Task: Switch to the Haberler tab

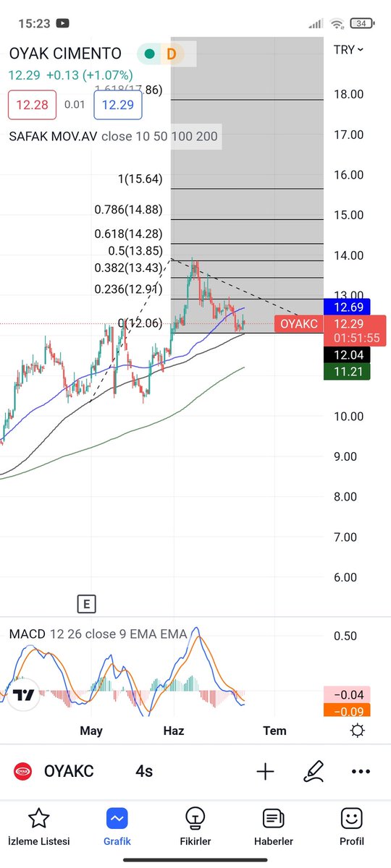Action: pos(273,827)
